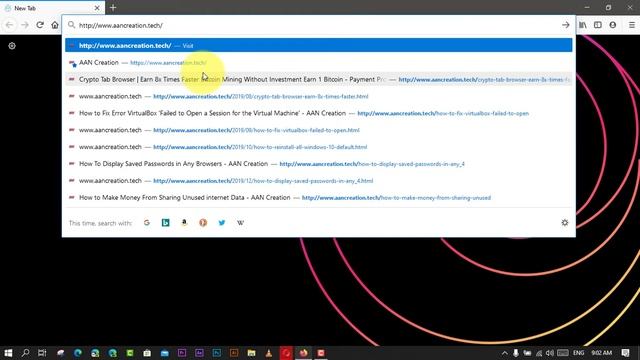
Task: Search this time with Twitter
Action: pos(222,222)
